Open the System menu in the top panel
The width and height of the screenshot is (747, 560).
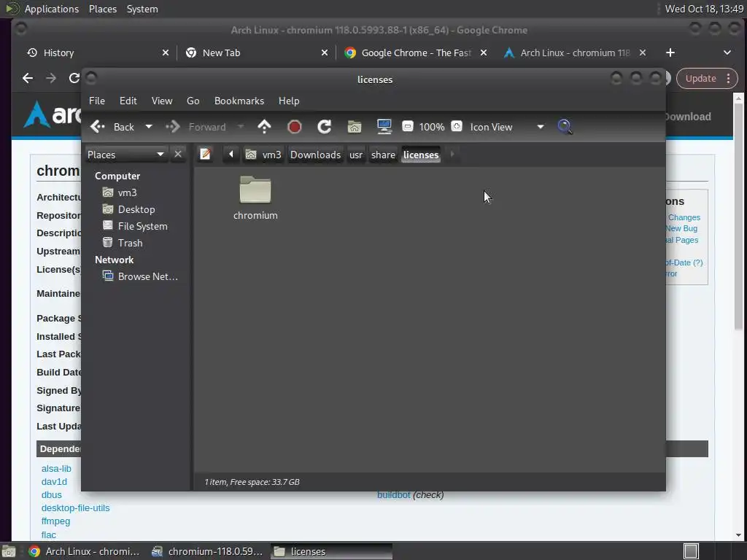[x=142, y=9]
